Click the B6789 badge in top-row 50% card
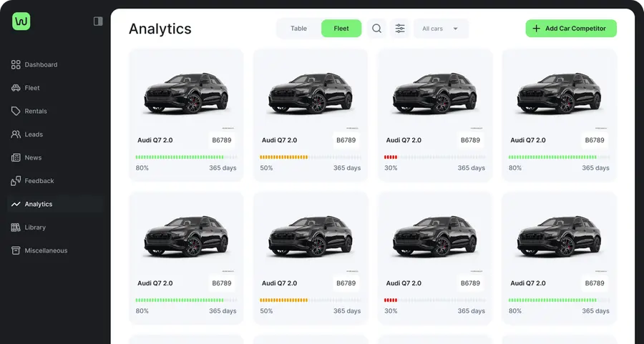 tap(346, 140)
